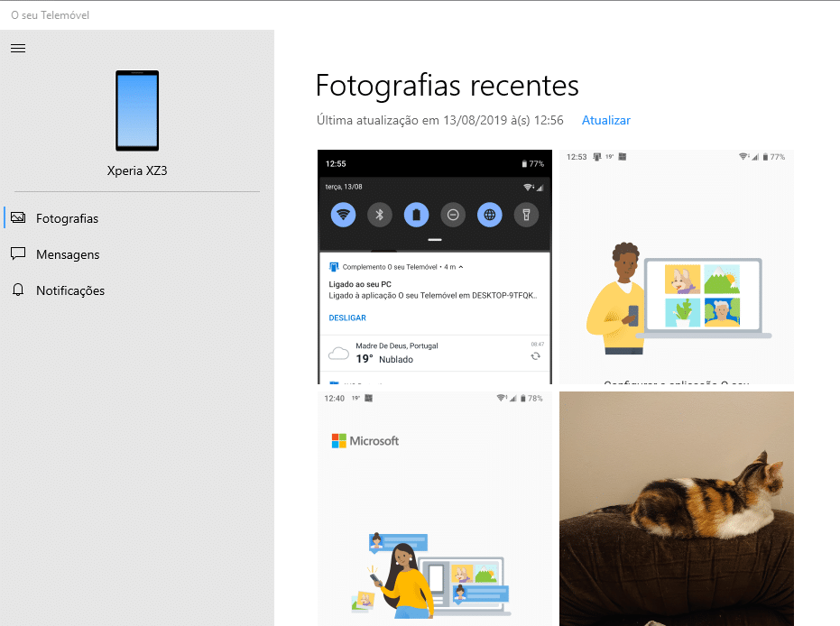Open the 12:40 Microsoft screenshot thumbnail
Viewport: 840px width, 626px height.
(x=435, y=509)
